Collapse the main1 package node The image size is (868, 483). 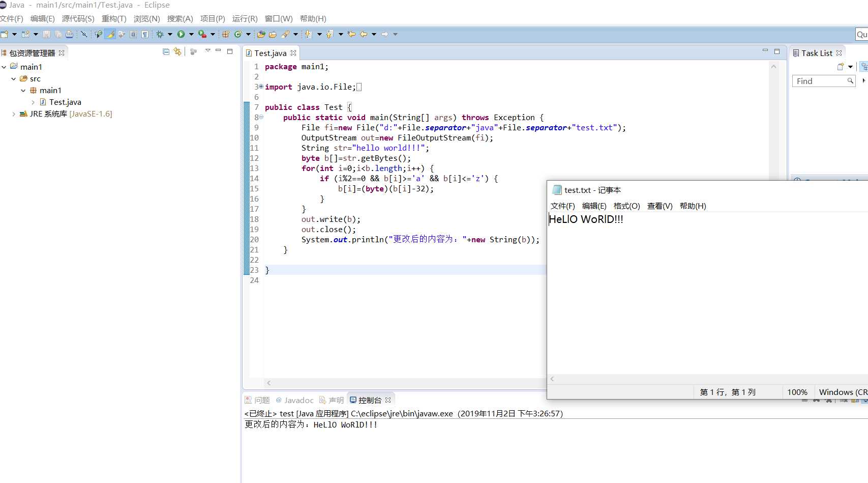pyautogui.click(x=23, y=91)
